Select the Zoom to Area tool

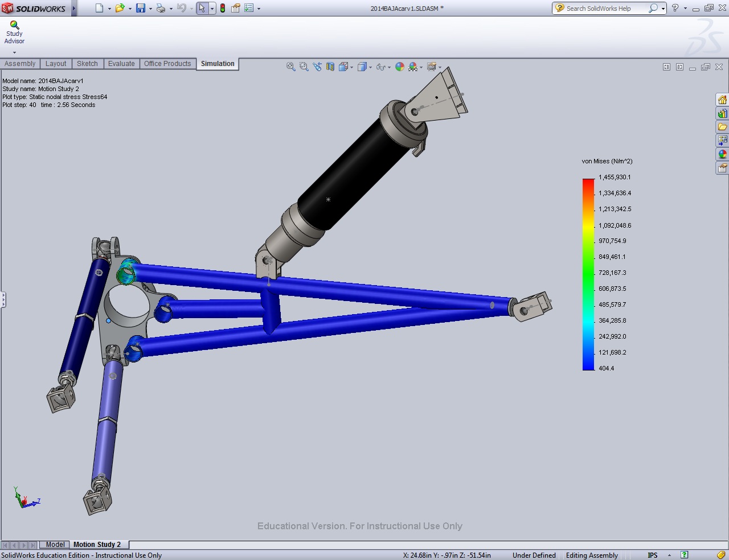(x=304, y=67)
